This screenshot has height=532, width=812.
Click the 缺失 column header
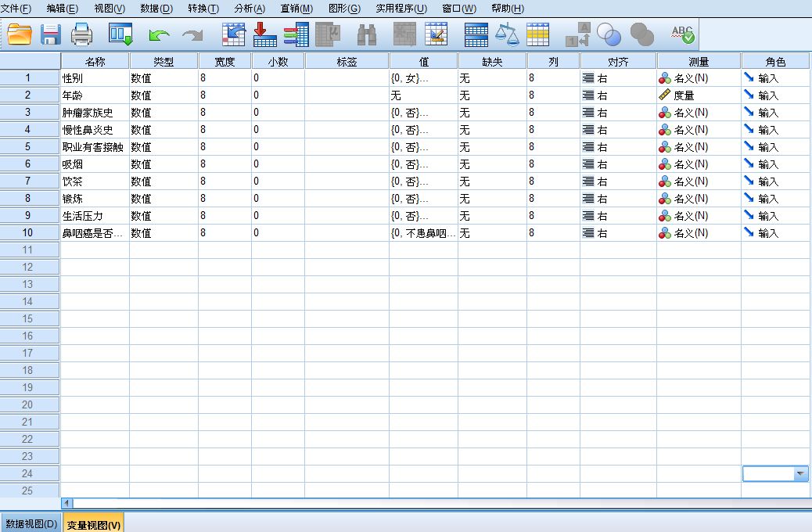pos(492,61)
